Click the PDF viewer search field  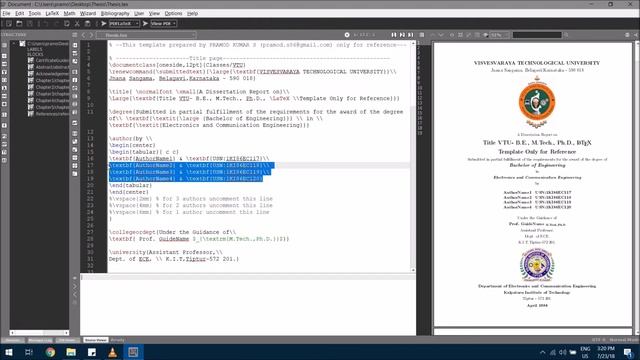click(537, 35)
